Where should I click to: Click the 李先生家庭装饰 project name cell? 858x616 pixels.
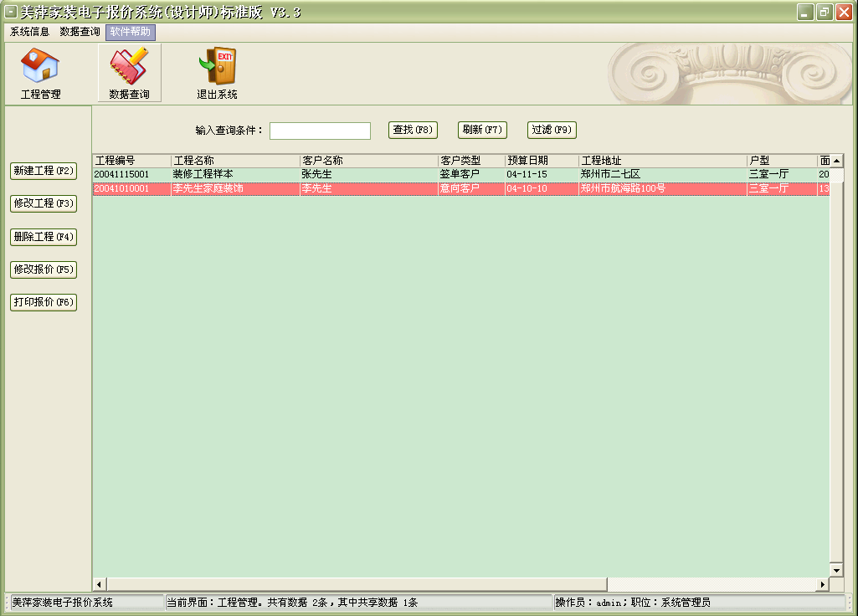point(236,189)
